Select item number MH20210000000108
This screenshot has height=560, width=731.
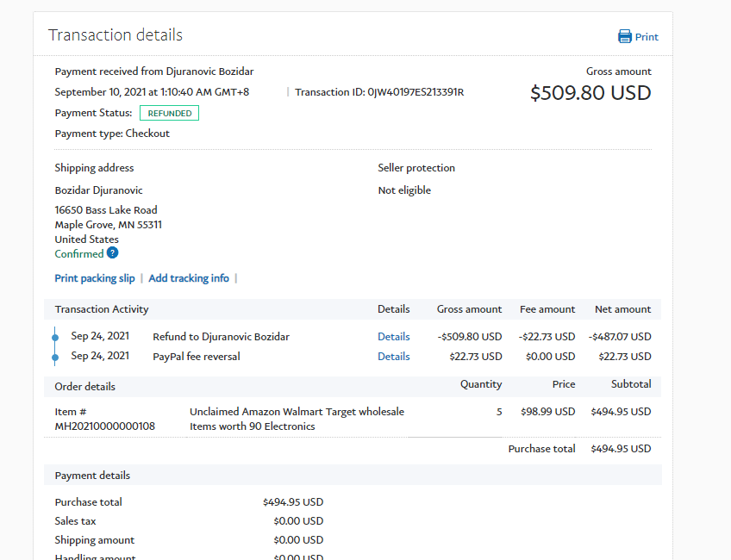click(x=105, y=426)
